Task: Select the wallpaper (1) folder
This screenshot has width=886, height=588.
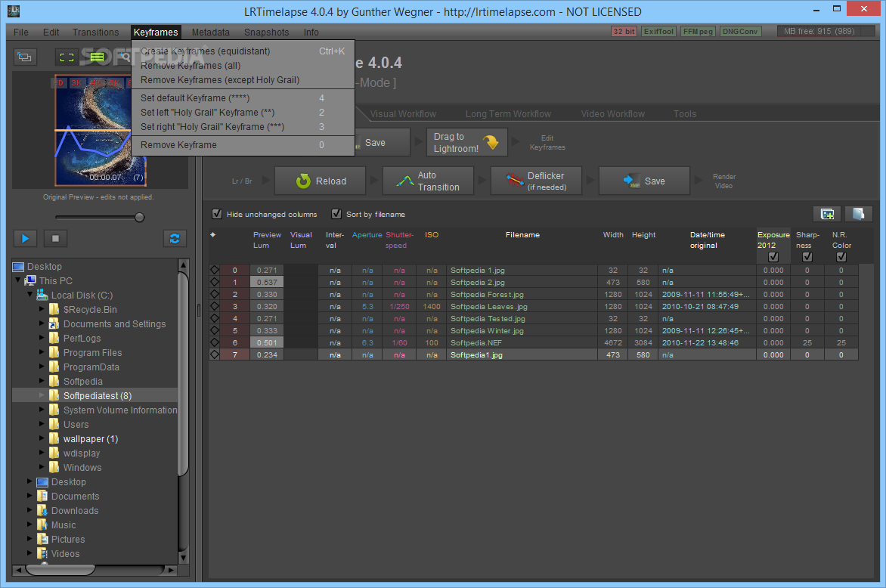Action: point(91,438)
